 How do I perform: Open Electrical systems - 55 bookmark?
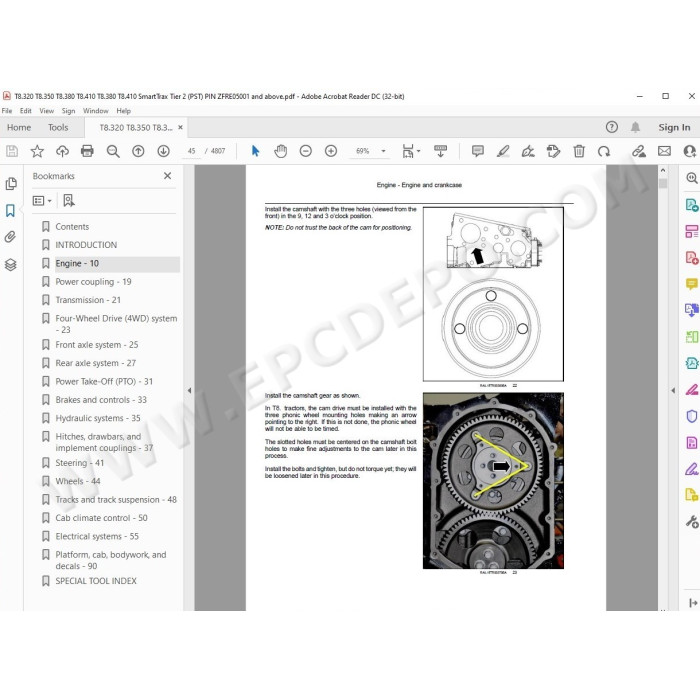[97, 536]
